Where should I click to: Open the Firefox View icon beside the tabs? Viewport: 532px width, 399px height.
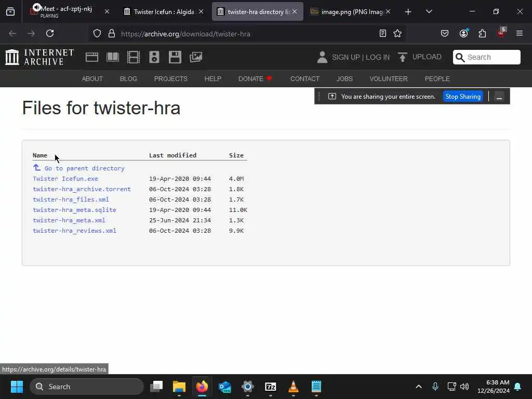pos(10,11)
